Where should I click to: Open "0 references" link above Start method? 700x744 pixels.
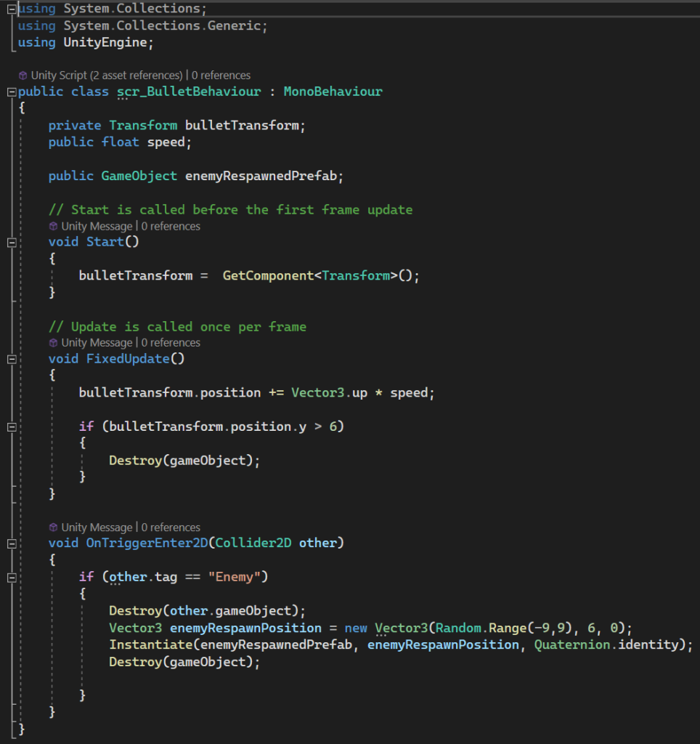[171, 227]
